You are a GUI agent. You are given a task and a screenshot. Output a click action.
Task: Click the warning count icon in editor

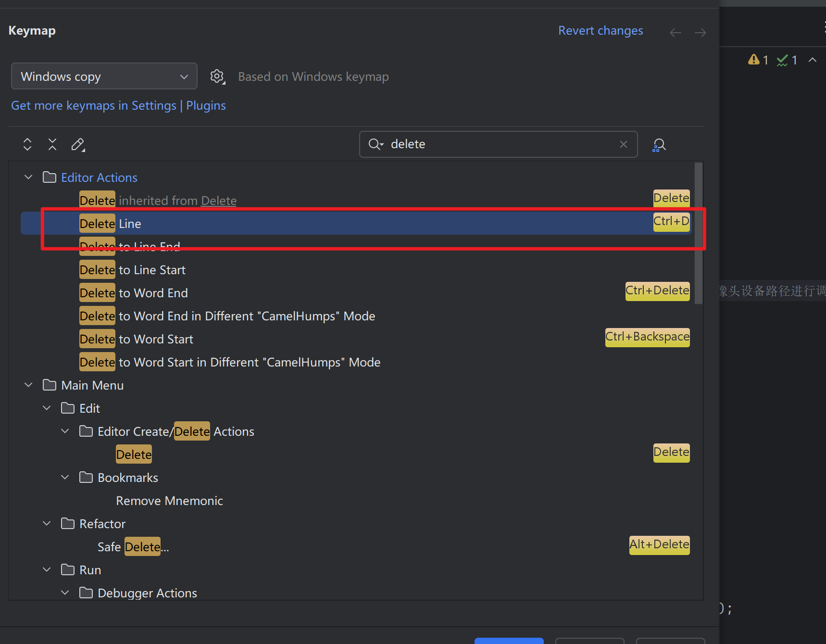pos(758,60)
